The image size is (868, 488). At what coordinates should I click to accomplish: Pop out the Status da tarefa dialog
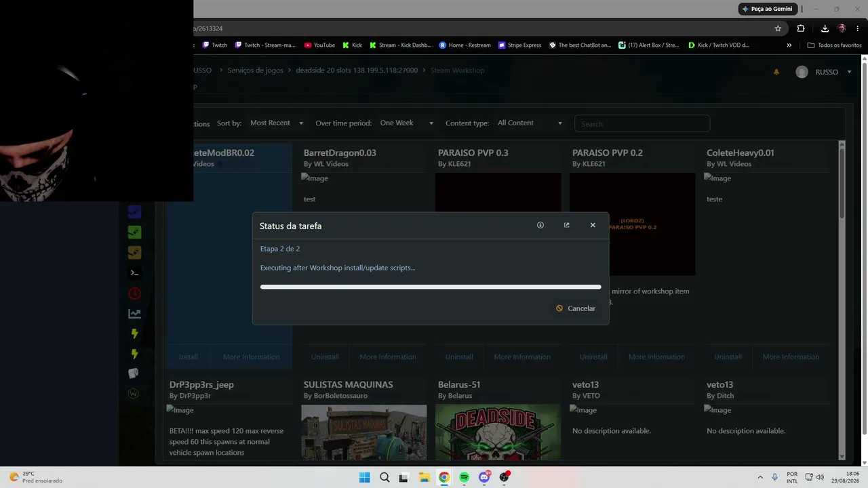coord(567,225)
